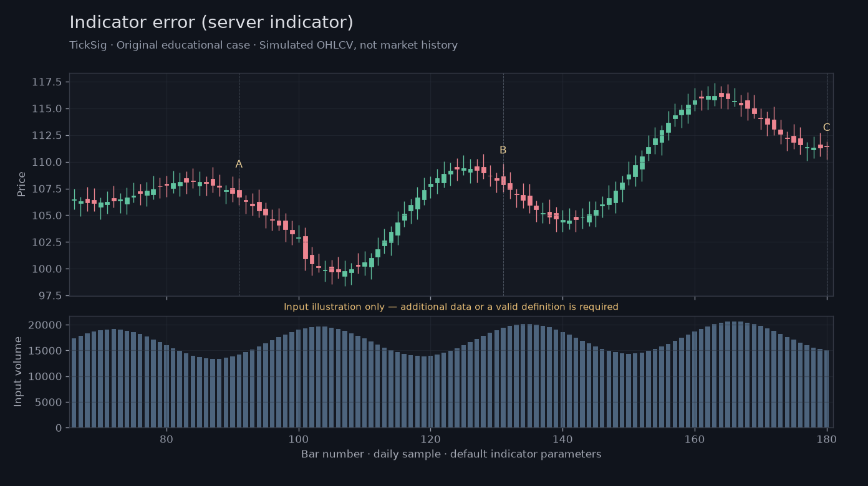Click the 110.0 price tick label
Image resolution: width=868 pixels, height=486 pixels.
[x=48, y=163]
